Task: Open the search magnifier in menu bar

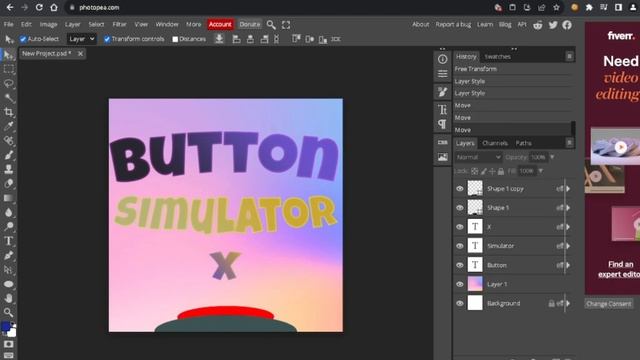Action: tap(271, 25)
